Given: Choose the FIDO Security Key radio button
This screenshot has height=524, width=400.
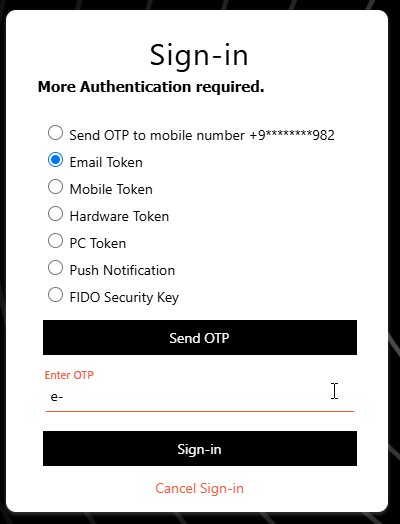Looking at the screenshot, I should (x=55, y=295).
